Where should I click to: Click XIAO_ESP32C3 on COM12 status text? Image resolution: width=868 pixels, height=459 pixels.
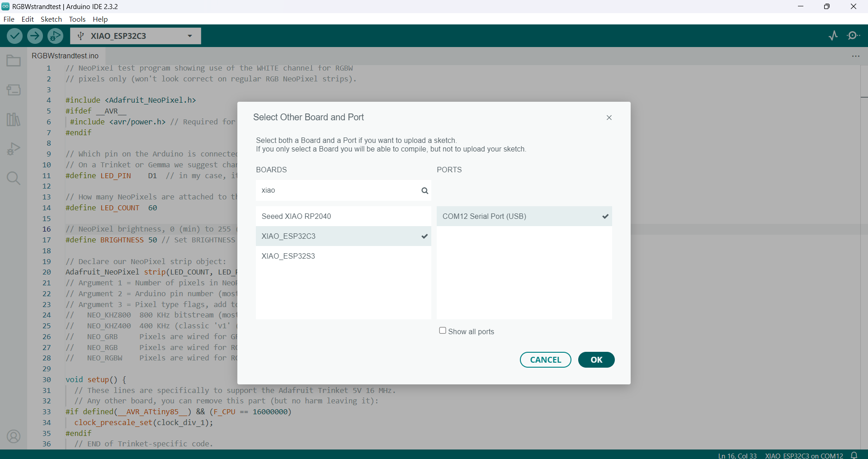tap(804, 455)
